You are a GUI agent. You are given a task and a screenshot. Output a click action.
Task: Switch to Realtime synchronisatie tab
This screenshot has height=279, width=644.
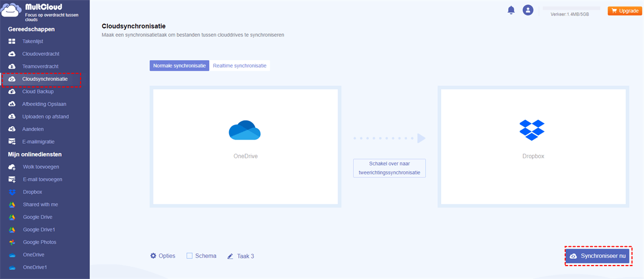pos(239,65)
